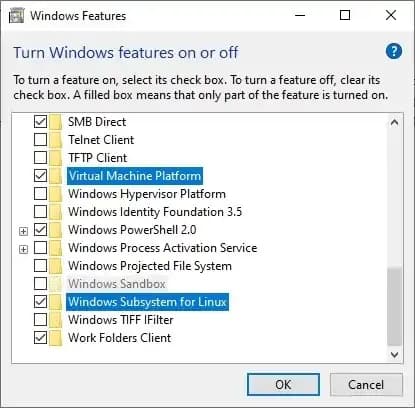Open the help question mark icon
415x408 pixels.
394,51
